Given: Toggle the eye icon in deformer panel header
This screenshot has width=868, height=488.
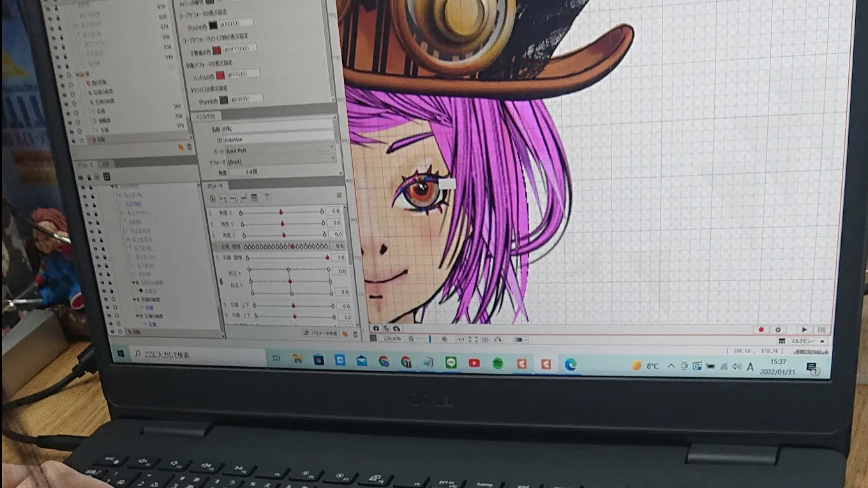Looking at the screenshot, I should click(x=80, y=178).
